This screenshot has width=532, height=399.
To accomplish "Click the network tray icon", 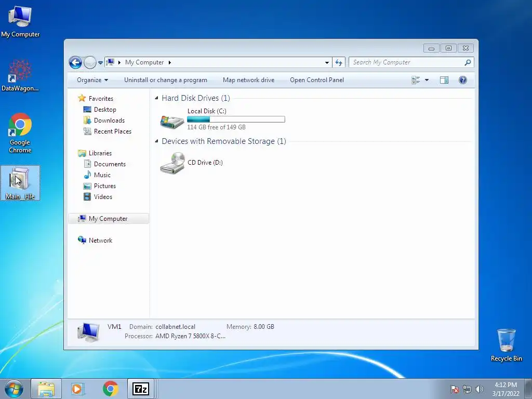I will coord(467,389).
